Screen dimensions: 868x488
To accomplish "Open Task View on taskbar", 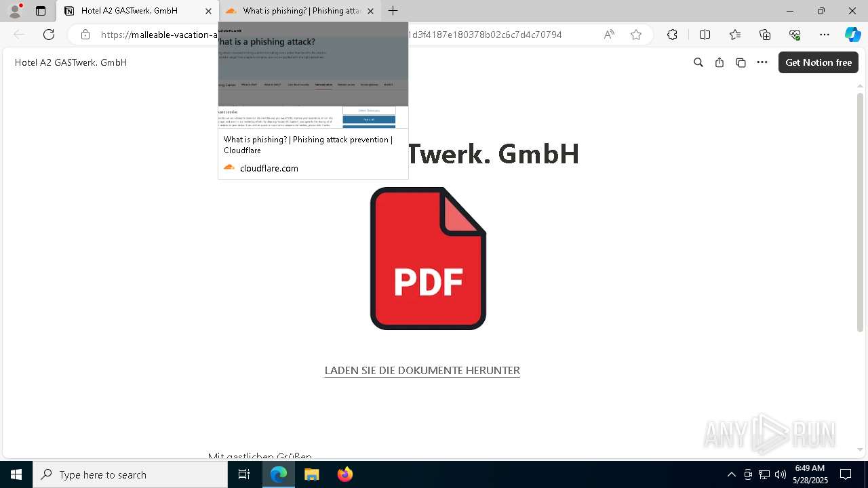I will pos(244,474).
